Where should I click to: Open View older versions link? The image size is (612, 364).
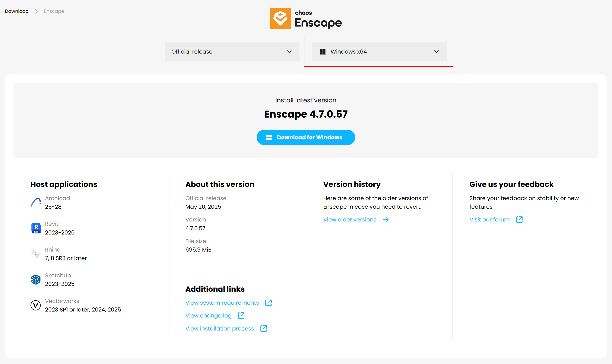click(x=350, y=220)
